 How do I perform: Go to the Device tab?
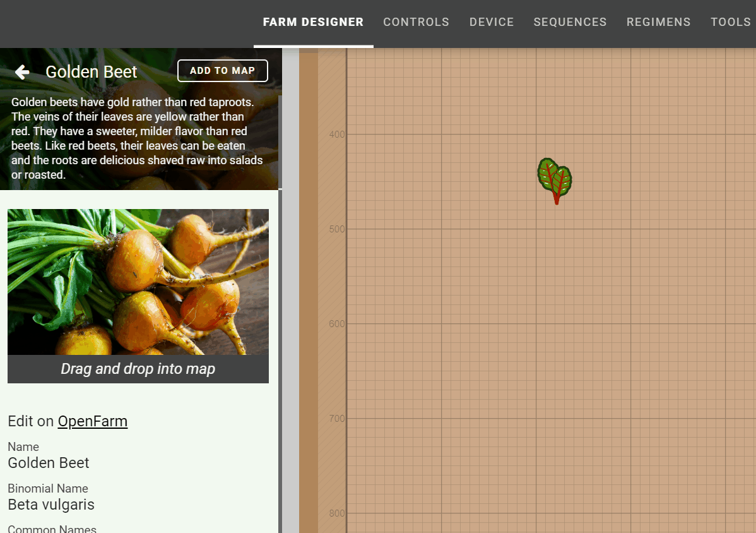coord(491,22)
